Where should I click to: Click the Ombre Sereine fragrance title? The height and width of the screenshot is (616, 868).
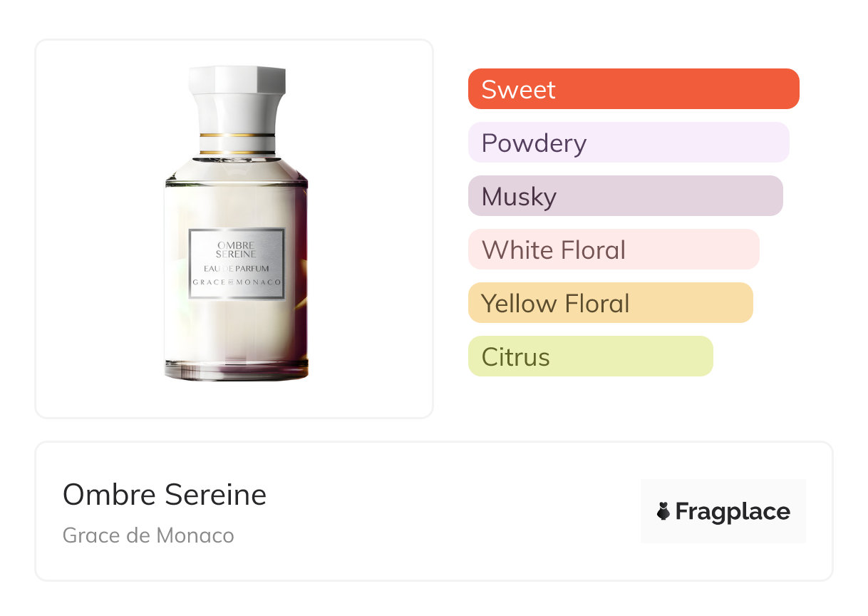click(x=165, y=495)
